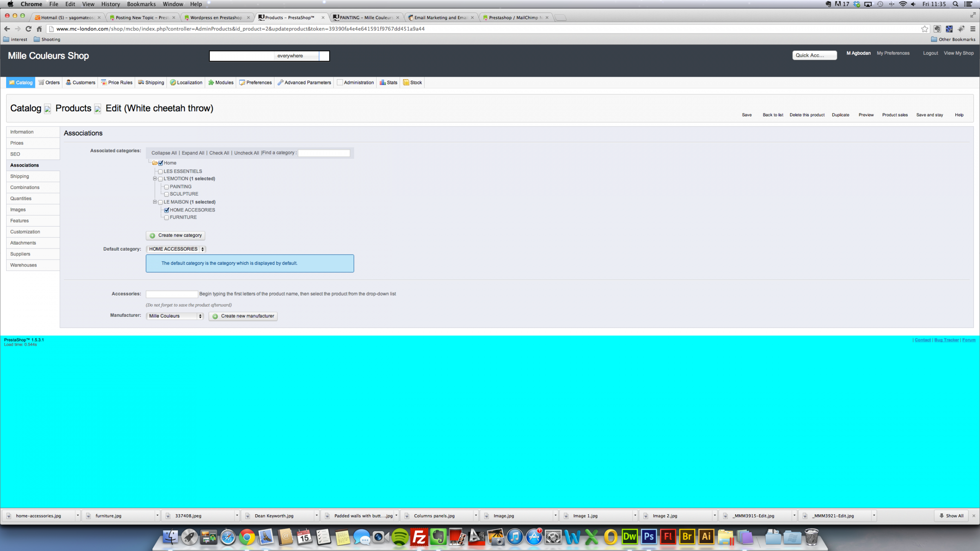The height and width of the screenshot is (551, 980).
Task: Click green plus icon on Create new category
Action: 152,236
